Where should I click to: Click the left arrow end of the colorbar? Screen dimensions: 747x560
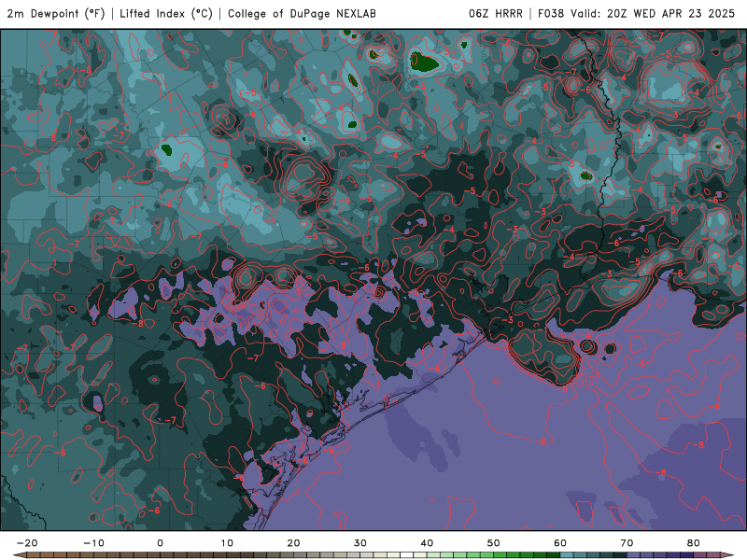pyautogui.click(x=19, y=555)
